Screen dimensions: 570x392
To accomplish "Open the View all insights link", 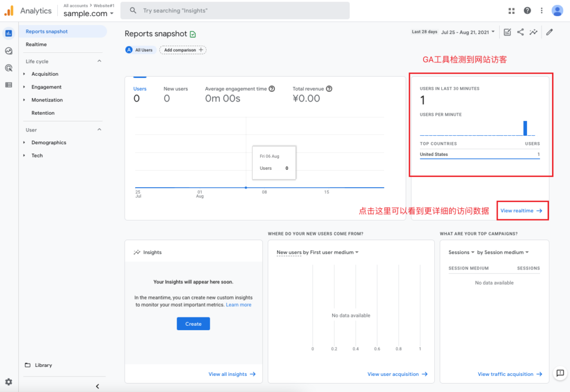I will pyautogui.click(x=232, y=374).
